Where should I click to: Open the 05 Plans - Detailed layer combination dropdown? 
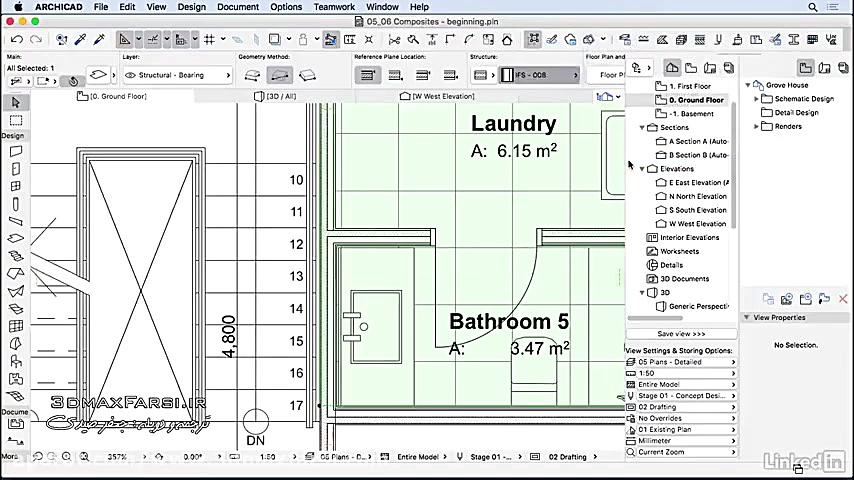[681, 362]
